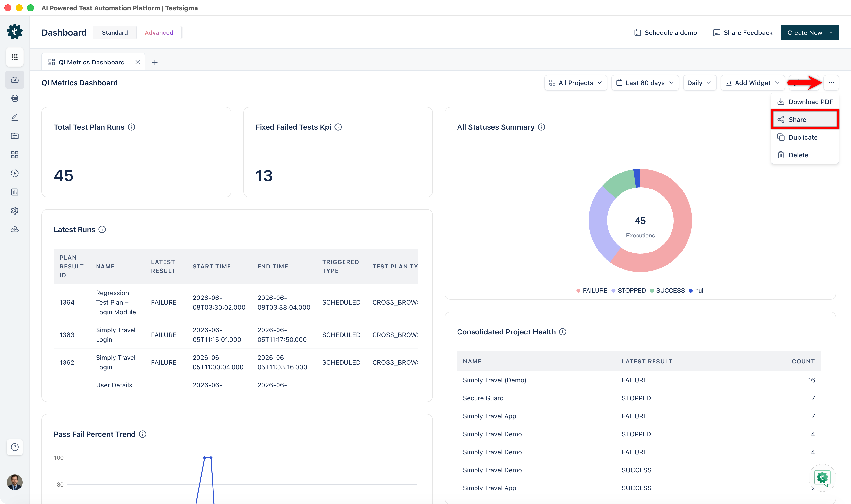Show info for Consolidated Project Health
851x504 pixels.
click(563, 332)
